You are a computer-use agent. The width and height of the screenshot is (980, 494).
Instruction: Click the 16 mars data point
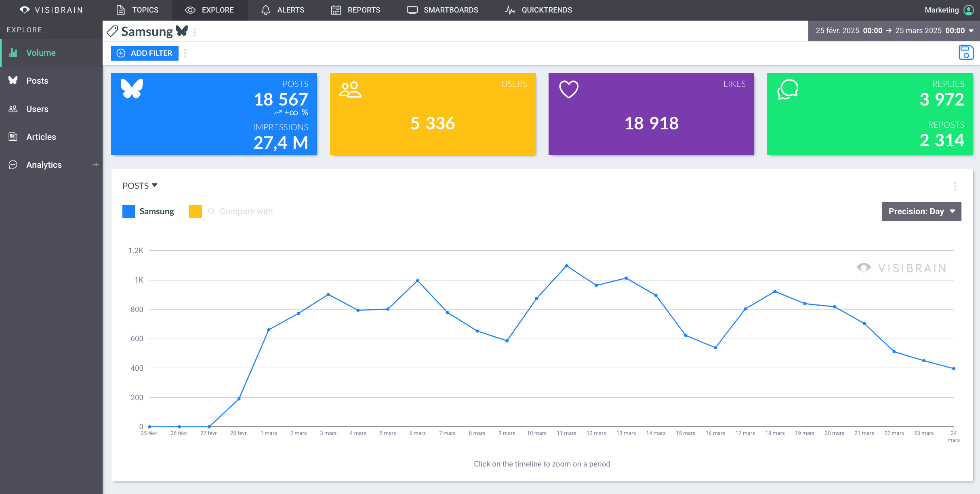click(x=715, y=348)
